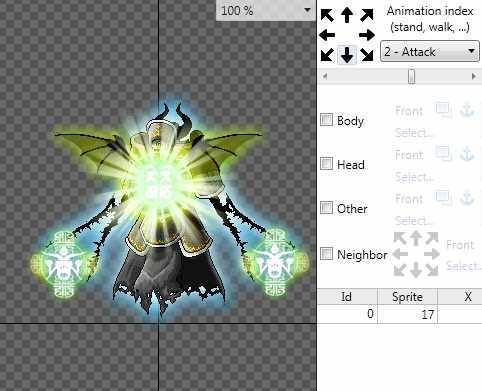Select the down-left direction arrow
Viewport: 482px width, 391px height.
(x=327, y=55)
